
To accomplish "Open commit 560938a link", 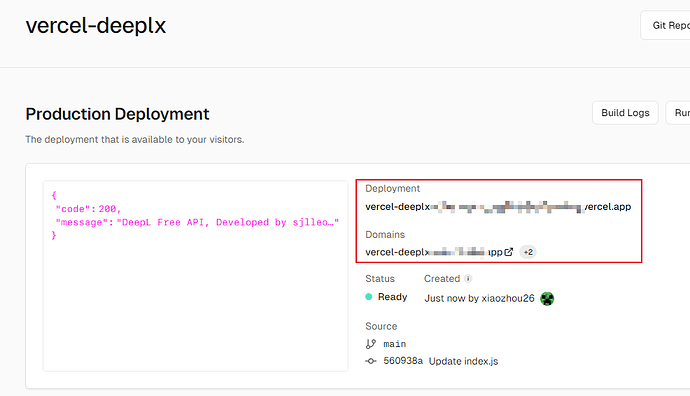I will pos(403,361).
